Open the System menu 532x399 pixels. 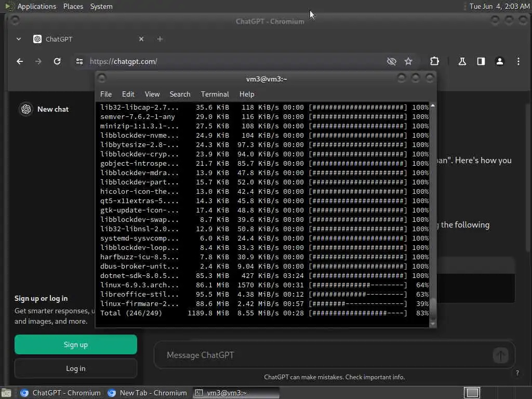tap(101, 6)
